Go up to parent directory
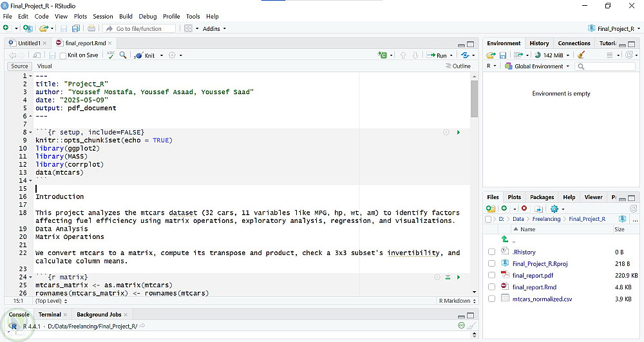The width and height of the screenshot is (644, 342). 505,239
